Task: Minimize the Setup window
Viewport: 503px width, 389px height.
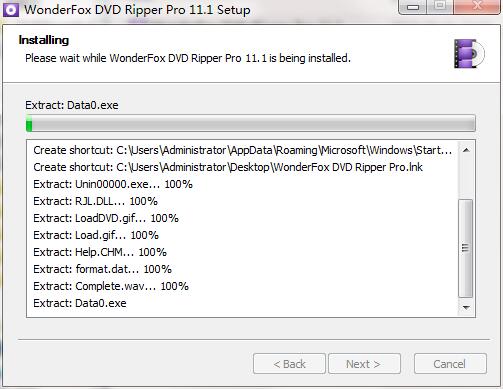Action: (413, 7)
